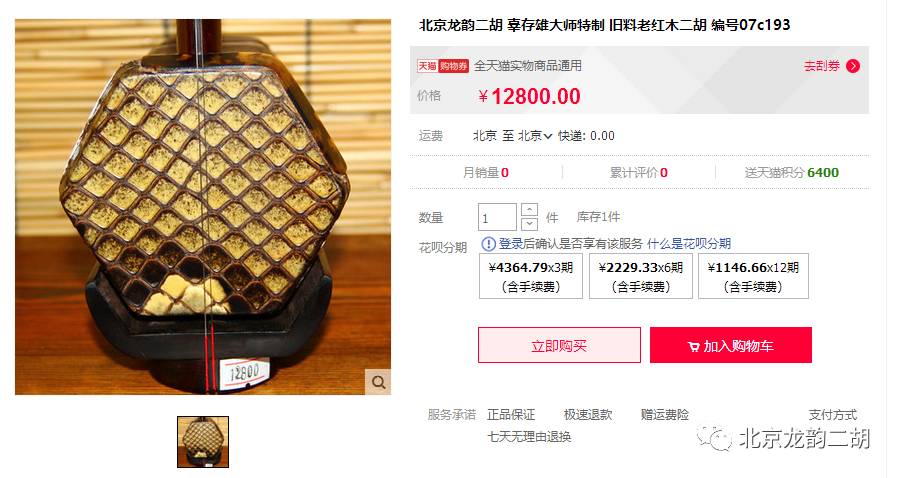This screenshot has height=478, width=900.
Task: Open the 月销量 monthly sales item
Action: (x=486, y=173)
